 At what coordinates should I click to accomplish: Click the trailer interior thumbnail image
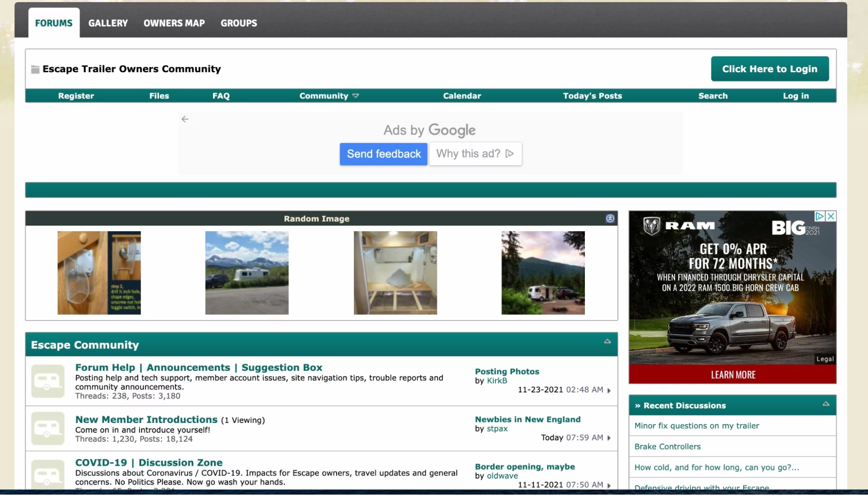(395, 272)
